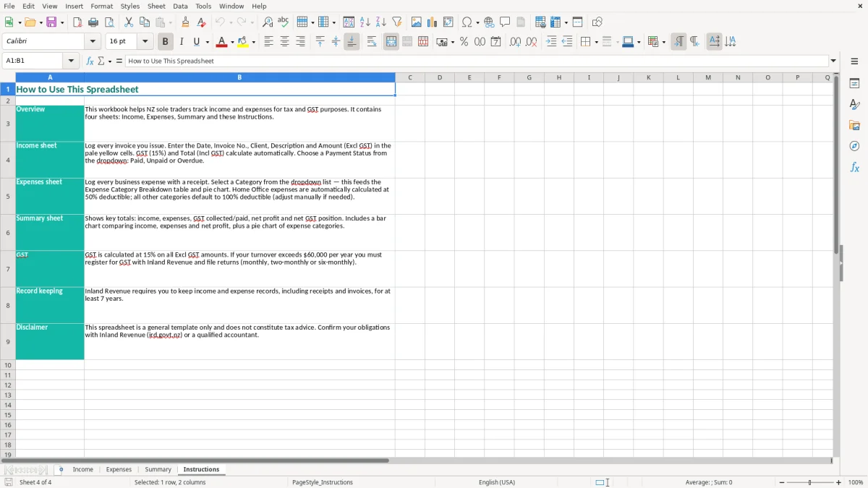Click the Add Decimal Place icon
868x488 pixels.
click(515, 42)
